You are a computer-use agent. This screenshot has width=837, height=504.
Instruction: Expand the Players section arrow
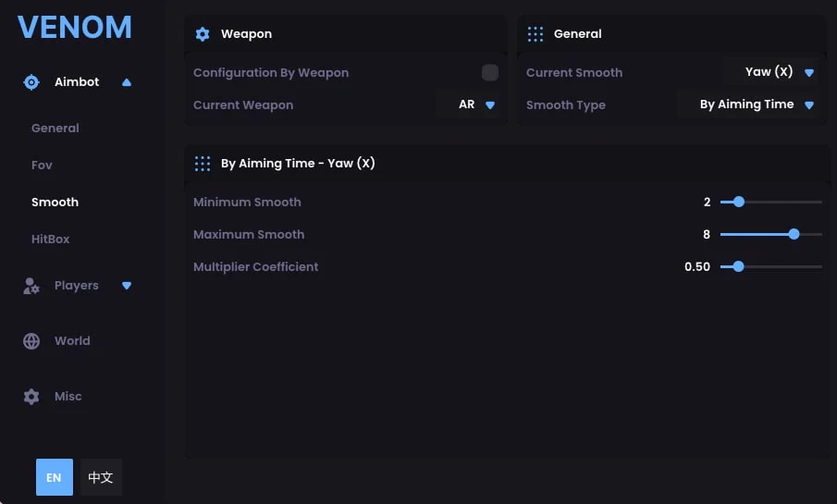coord(127,286)
